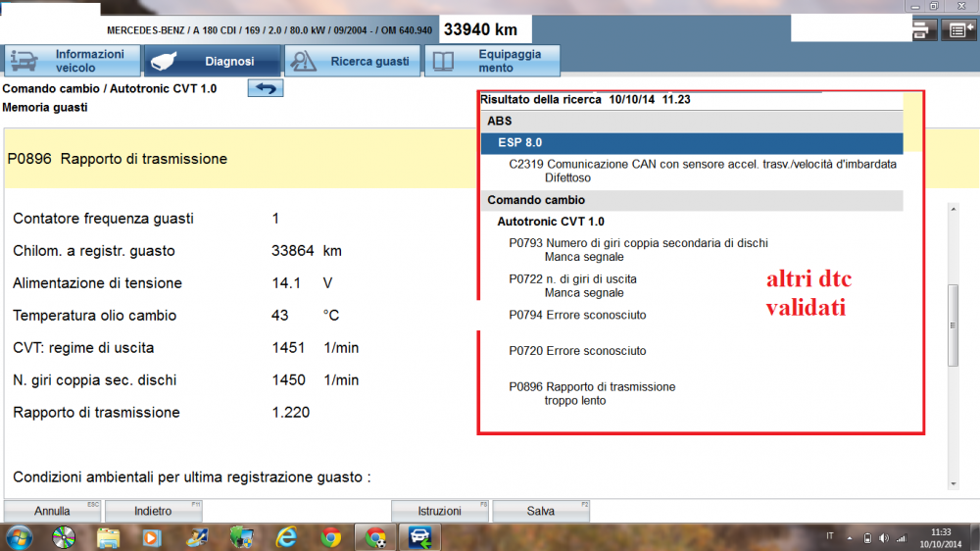Open the list panel icon top-right

tap(960, 30)
